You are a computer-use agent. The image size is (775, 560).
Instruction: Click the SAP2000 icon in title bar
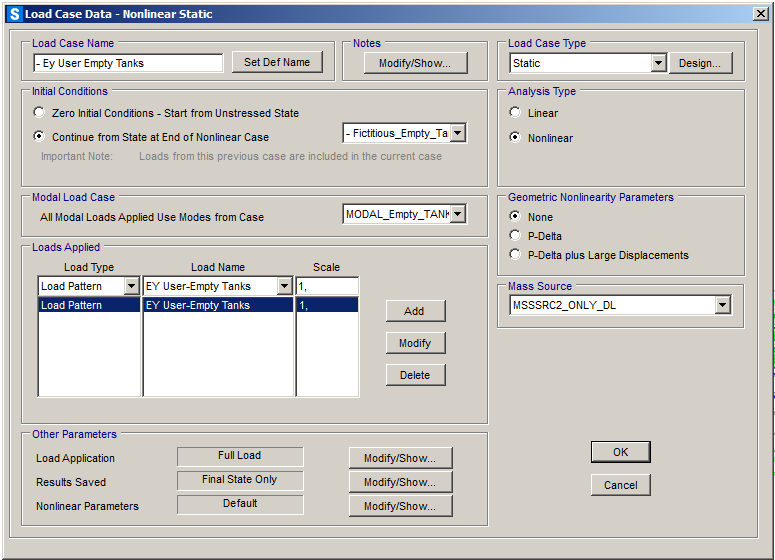click(x=13, y=14)
